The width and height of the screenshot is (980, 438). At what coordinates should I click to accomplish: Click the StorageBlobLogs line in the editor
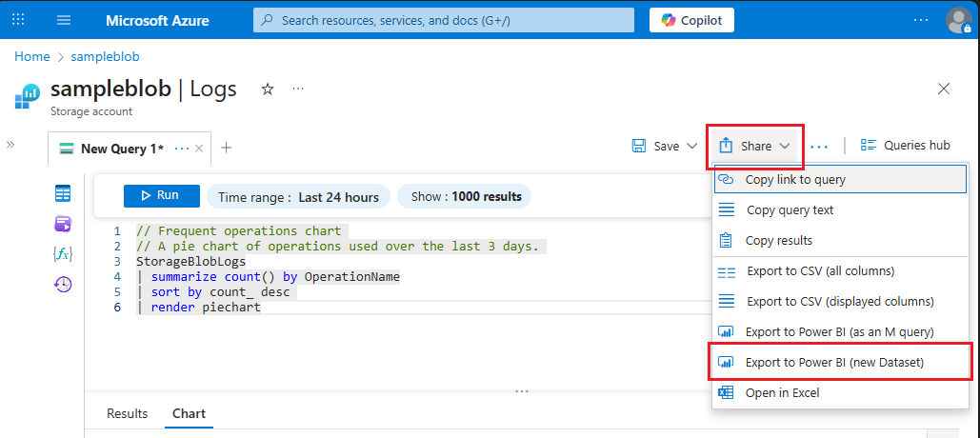191,261
